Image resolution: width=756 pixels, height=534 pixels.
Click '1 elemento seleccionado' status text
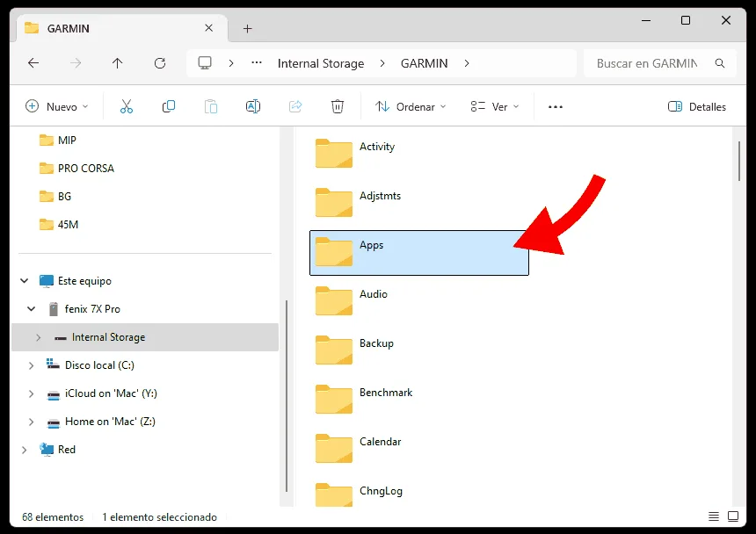pos(160,516)
